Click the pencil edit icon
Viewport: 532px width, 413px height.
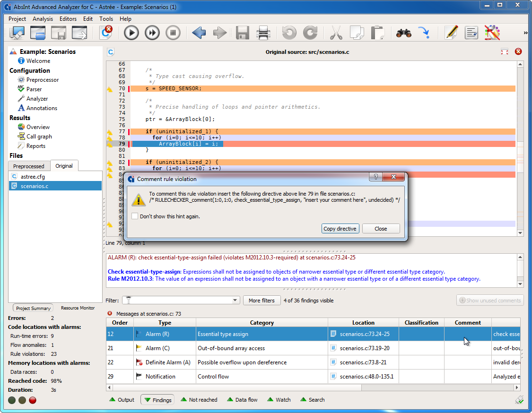click(x=451, y=33)
